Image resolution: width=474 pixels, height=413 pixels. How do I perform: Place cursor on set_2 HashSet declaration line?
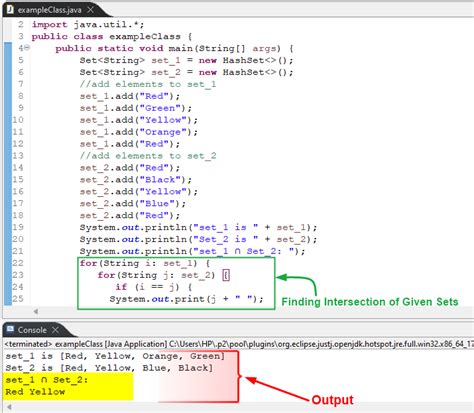click(x=186, y=72)
